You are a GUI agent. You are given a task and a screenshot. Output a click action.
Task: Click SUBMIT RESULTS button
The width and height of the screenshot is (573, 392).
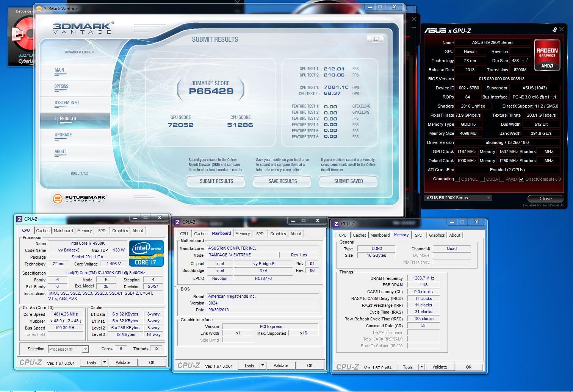(216, 181)
